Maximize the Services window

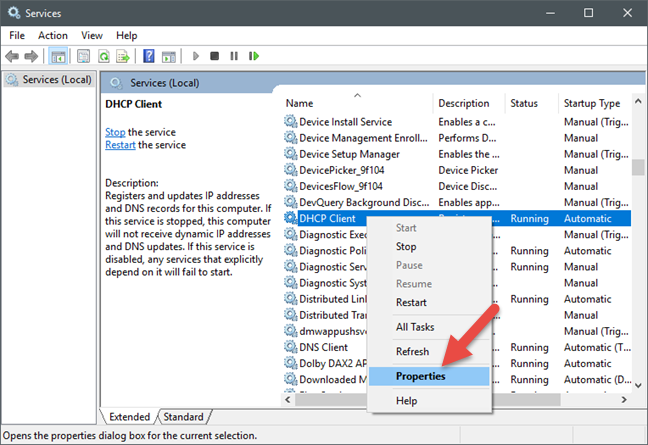[x=588, y=13]
